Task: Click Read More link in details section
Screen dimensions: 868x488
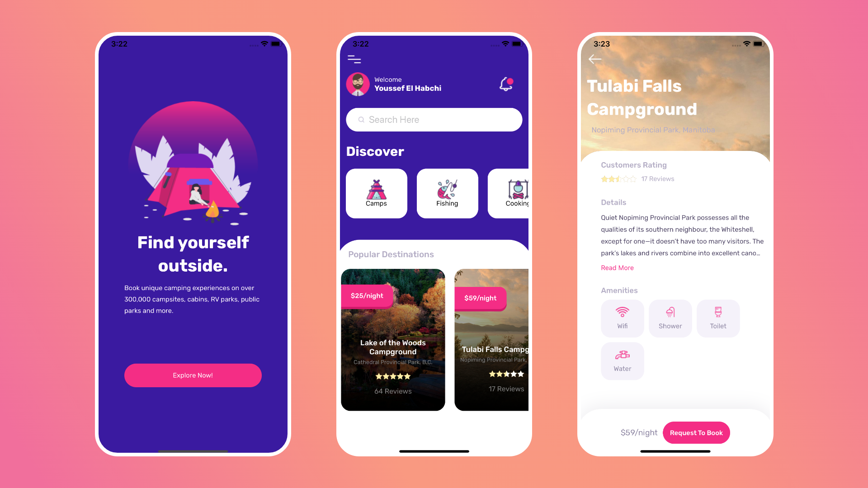Action: pyautogui.click(x=617, y=267)
